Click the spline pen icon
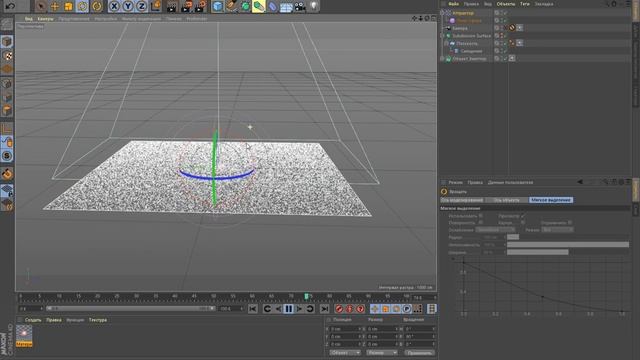The height and width of the screenshot is (360, 640). [231, 6]
